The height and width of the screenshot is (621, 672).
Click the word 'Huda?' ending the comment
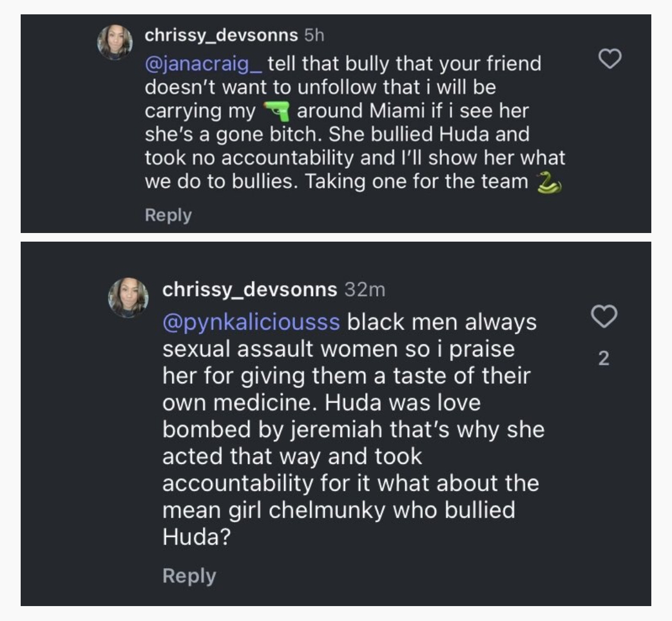[196, 536]
